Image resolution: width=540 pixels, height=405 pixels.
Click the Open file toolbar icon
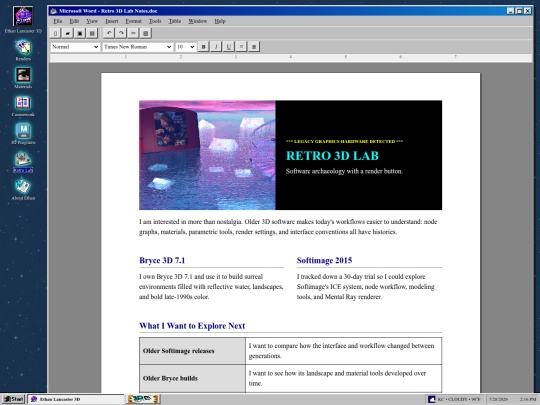tap(68, 33)
